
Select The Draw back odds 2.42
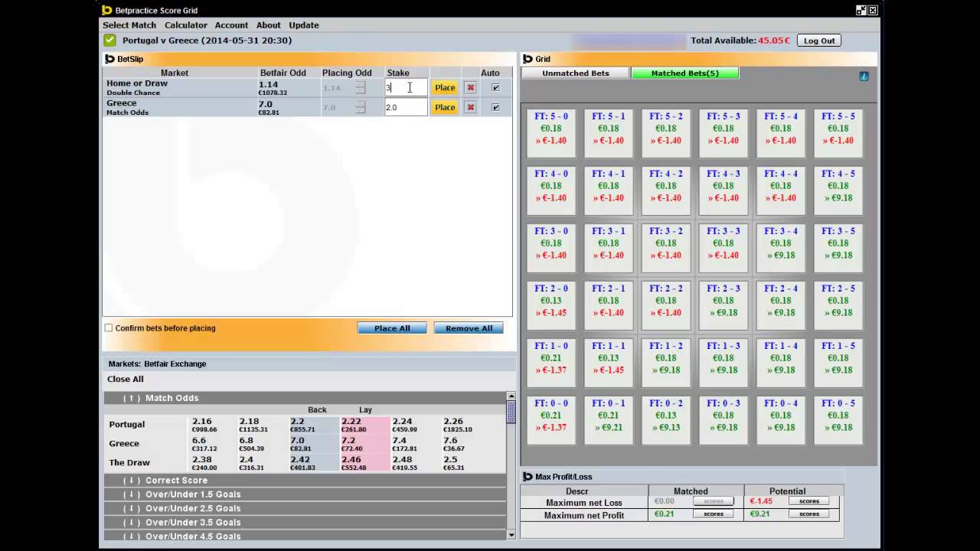pos(314,463)
